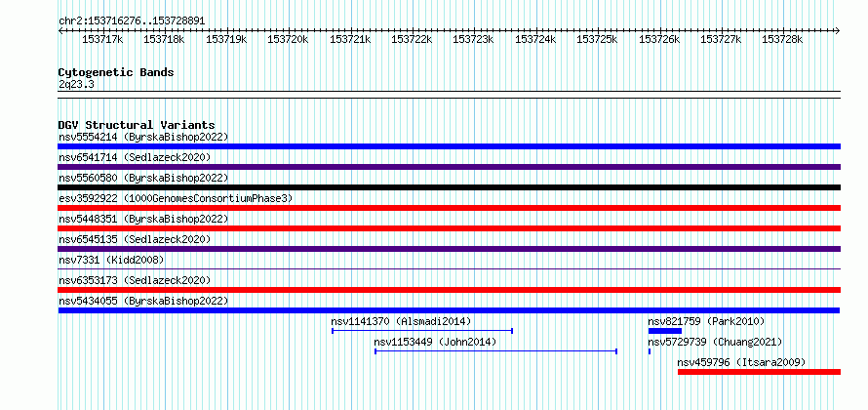
Task: Open the nsv6545135 (Sedlazeck2020) label
Action: (x=135, y=239)
